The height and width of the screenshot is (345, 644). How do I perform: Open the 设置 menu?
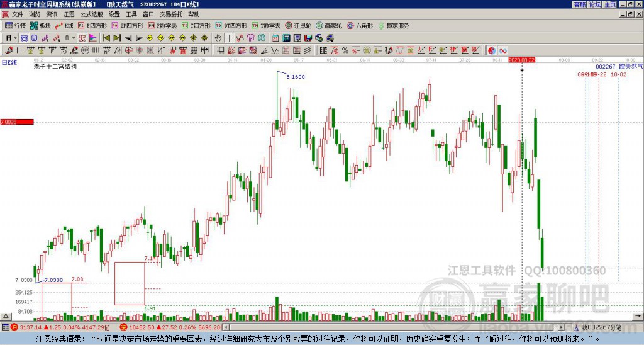pos(114,14)
